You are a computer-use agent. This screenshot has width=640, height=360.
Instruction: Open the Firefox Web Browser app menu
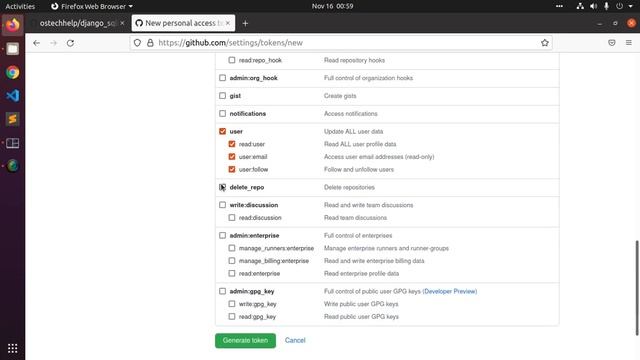[92, 6]
